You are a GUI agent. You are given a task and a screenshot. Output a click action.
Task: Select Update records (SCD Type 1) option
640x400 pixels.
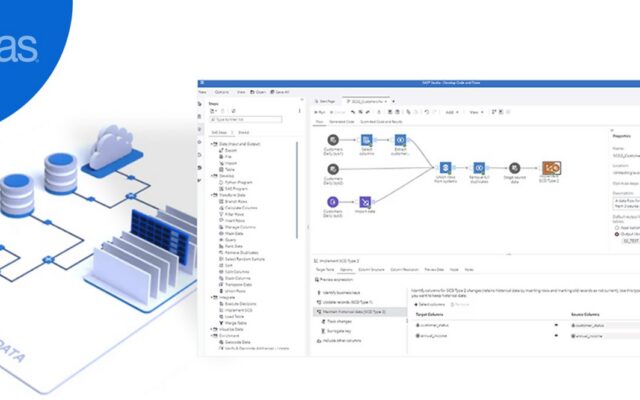coord(345,302)
